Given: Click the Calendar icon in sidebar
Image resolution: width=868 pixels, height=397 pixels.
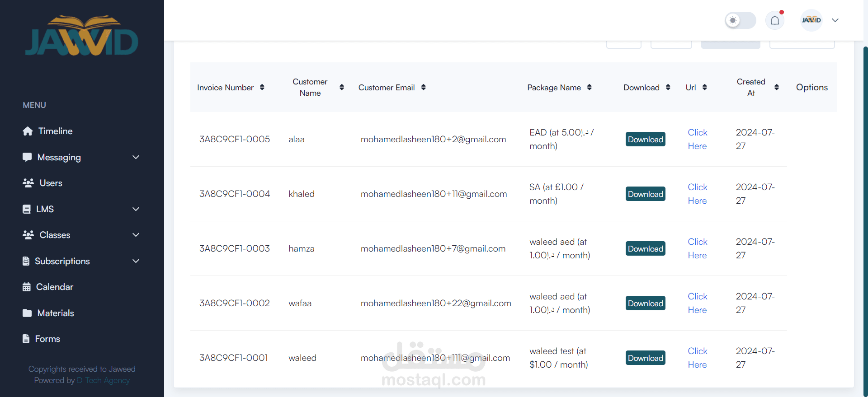Looking at the screenshot, I should click(x=27, y=287).
